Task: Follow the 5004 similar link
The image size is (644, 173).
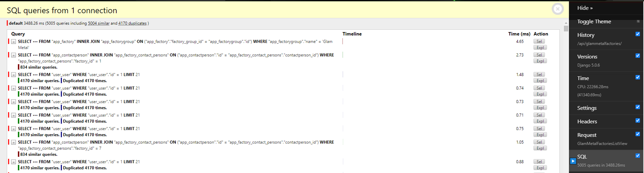Action: click(x=99, y=23)
